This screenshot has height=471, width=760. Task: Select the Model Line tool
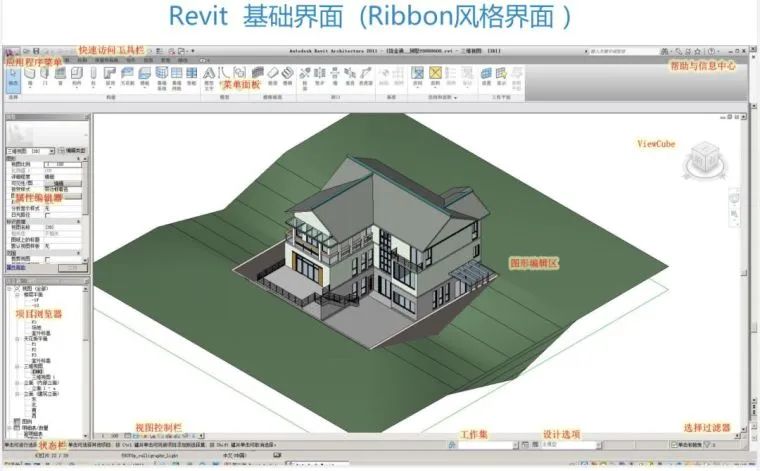pos(224,74)
